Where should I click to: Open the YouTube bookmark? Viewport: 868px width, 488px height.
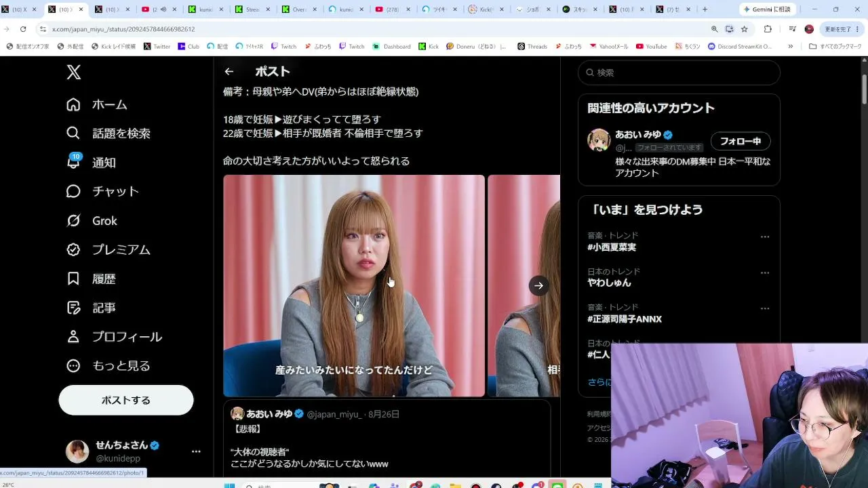pos(652,47)
